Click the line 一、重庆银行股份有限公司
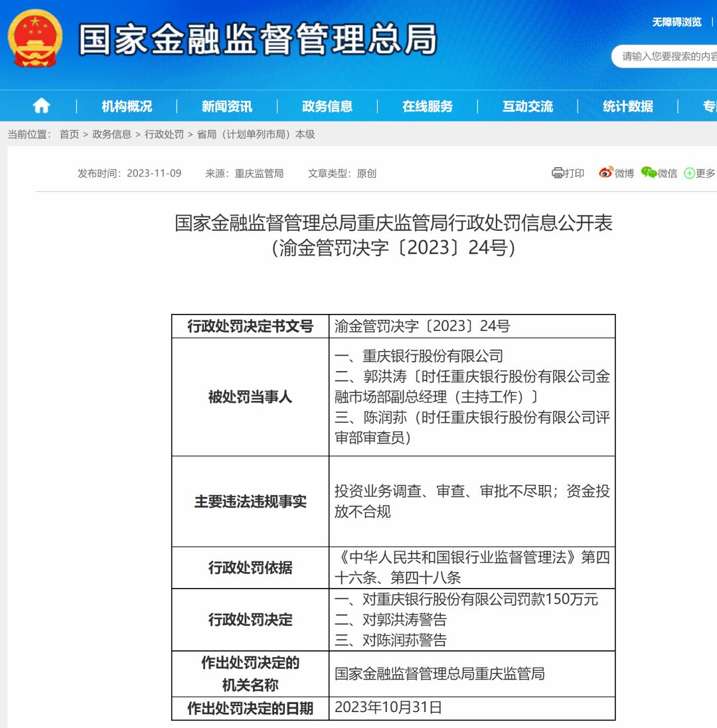The width and height of the screenshot is (717, 728). coord(419,356)
